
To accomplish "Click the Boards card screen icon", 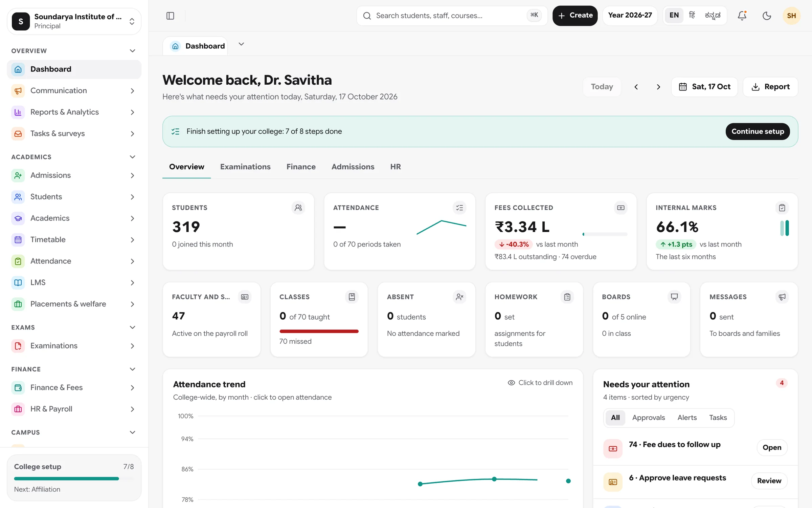I will point(674,297).
